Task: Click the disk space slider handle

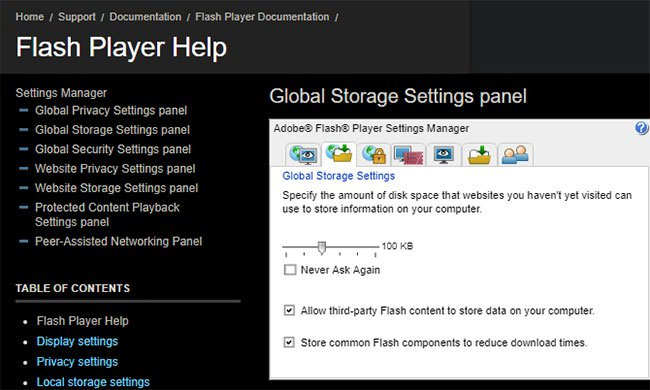Action: [322, 248]
